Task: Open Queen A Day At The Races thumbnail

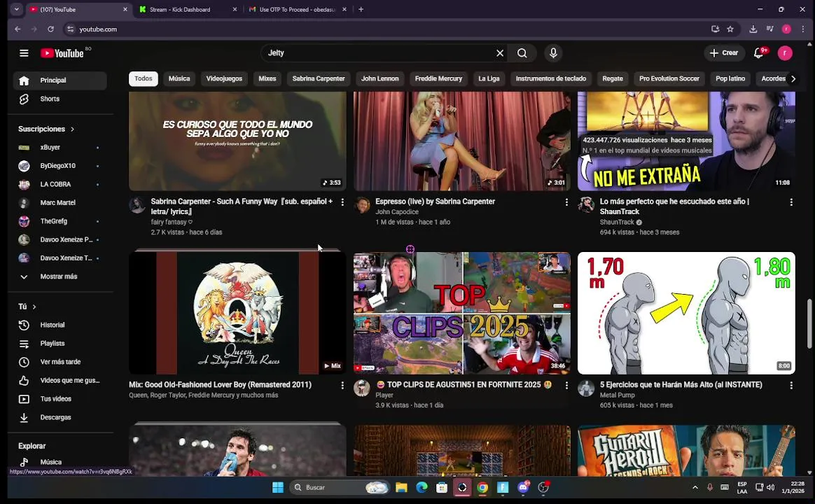Action: tap(237, 313)
